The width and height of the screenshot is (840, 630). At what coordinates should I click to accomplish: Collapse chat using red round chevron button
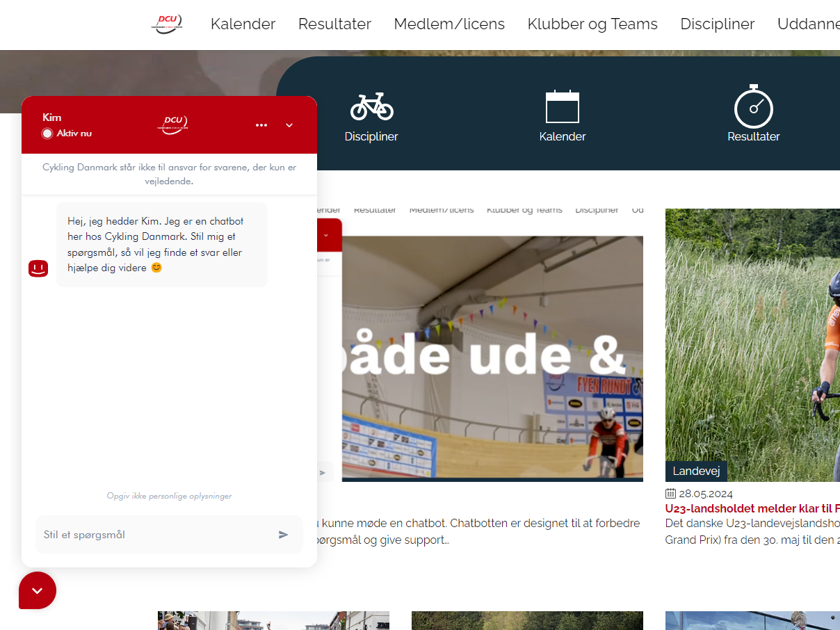38,590
